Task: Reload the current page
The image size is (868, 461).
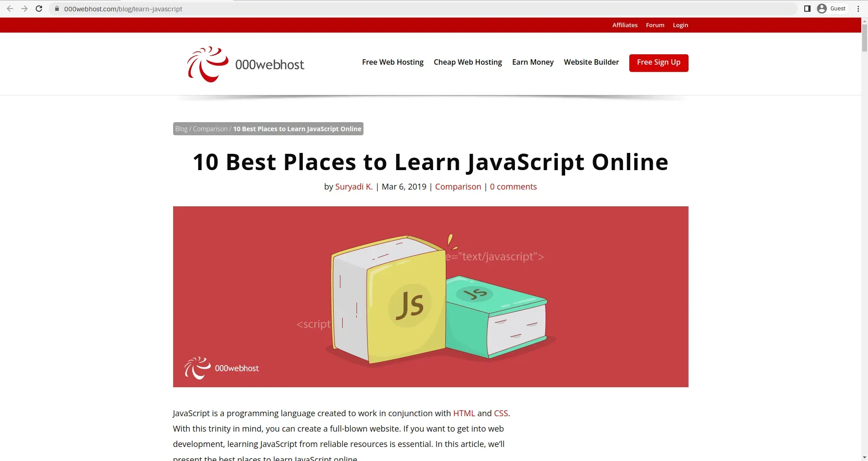Action: [x=39, y=9]
